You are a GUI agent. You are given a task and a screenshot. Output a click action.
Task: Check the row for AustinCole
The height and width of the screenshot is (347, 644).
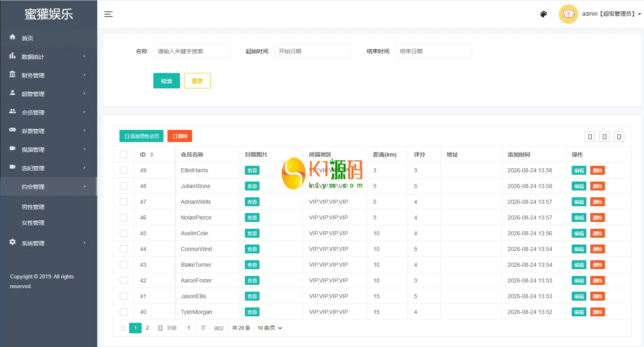pyautogui.click(x=123, y=233)
